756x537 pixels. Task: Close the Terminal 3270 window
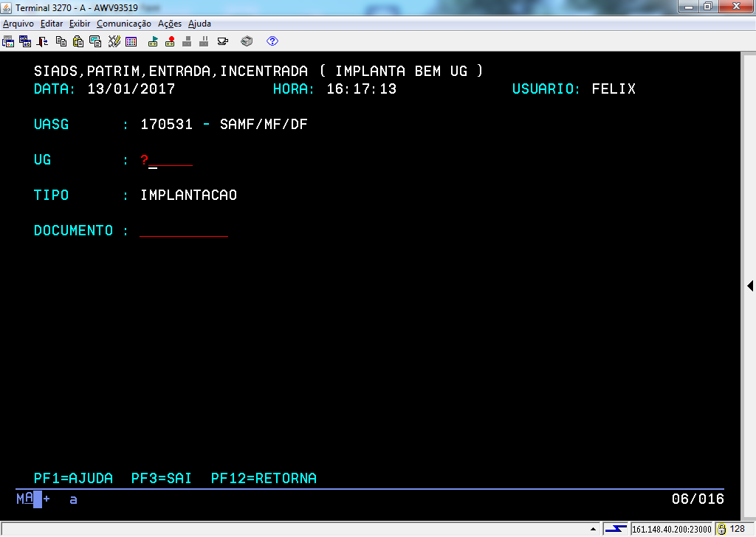click(736, 7)
